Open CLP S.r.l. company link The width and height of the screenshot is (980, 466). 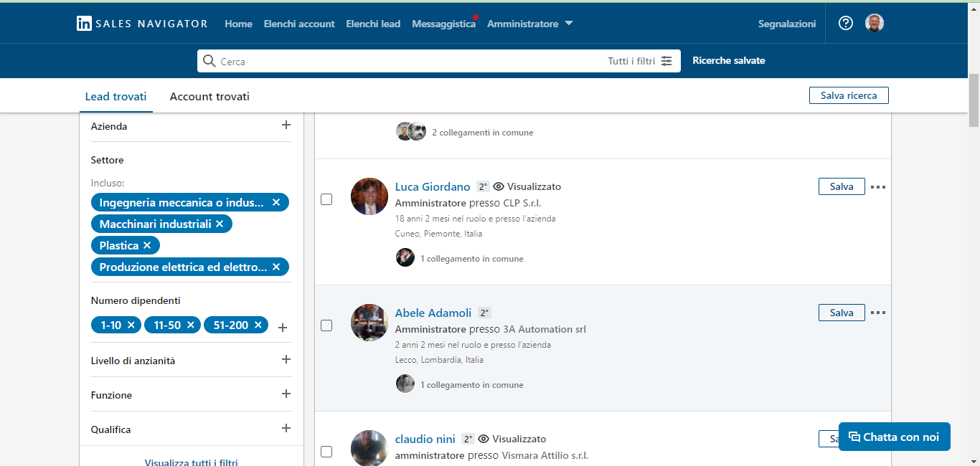tap(522, 203)
